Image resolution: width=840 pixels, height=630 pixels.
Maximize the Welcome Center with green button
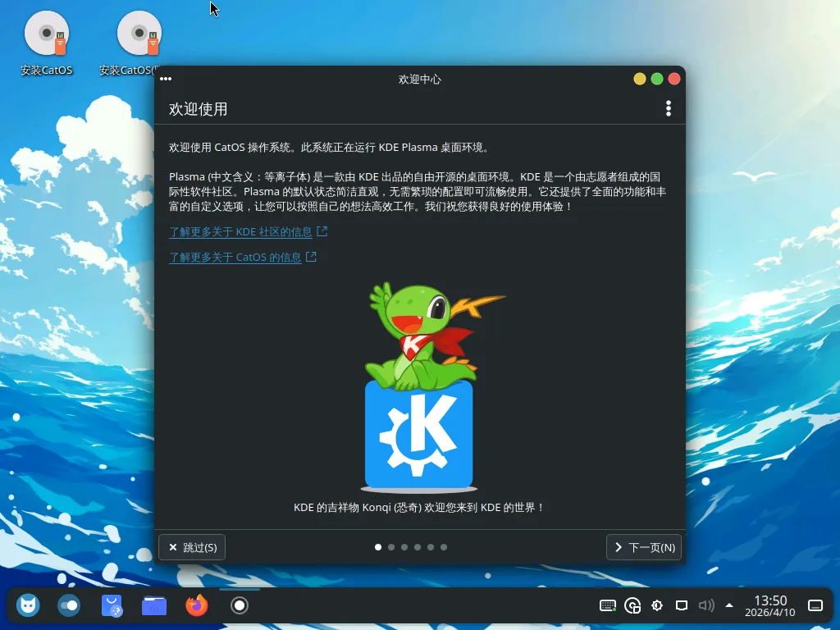point(657,79)
